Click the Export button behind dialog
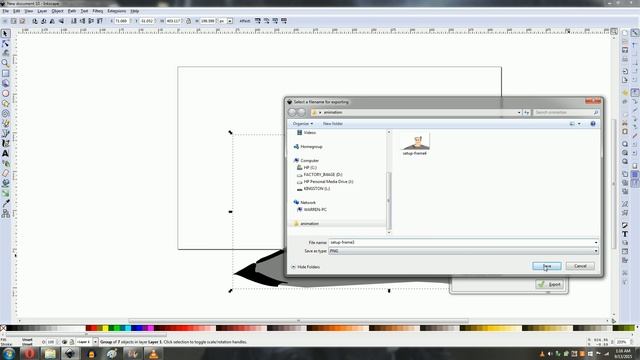 [550, 284]
